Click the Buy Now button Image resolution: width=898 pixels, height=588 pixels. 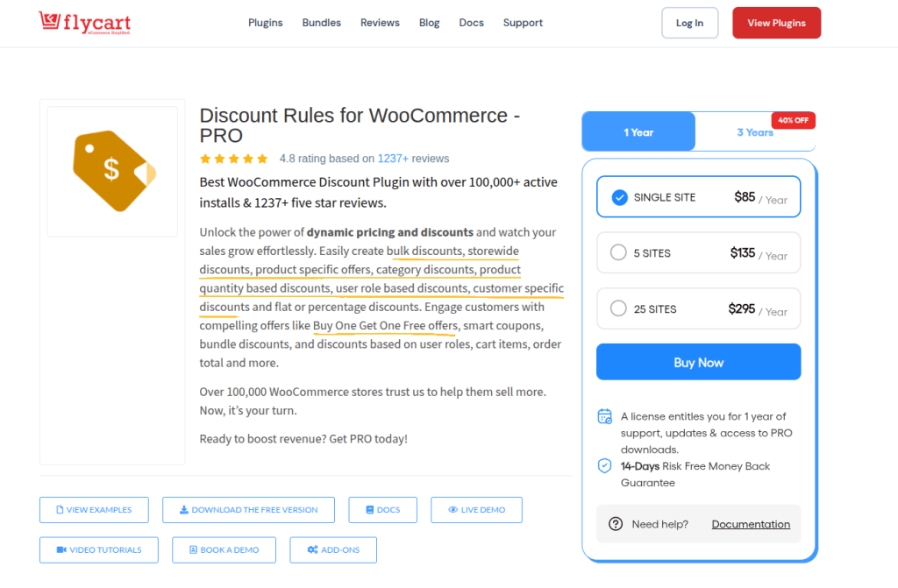(698, 361)
